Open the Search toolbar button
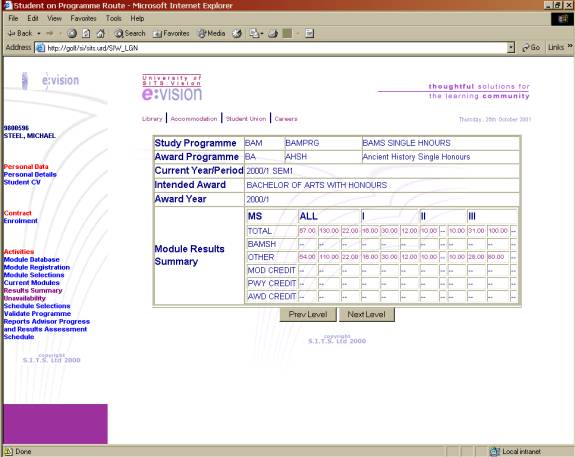575x457 pixels. pyautogui.click(x=130, y=33)
